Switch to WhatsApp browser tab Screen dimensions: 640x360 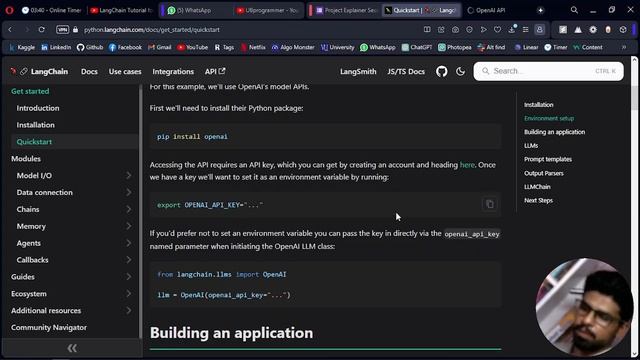coord(195,10)
